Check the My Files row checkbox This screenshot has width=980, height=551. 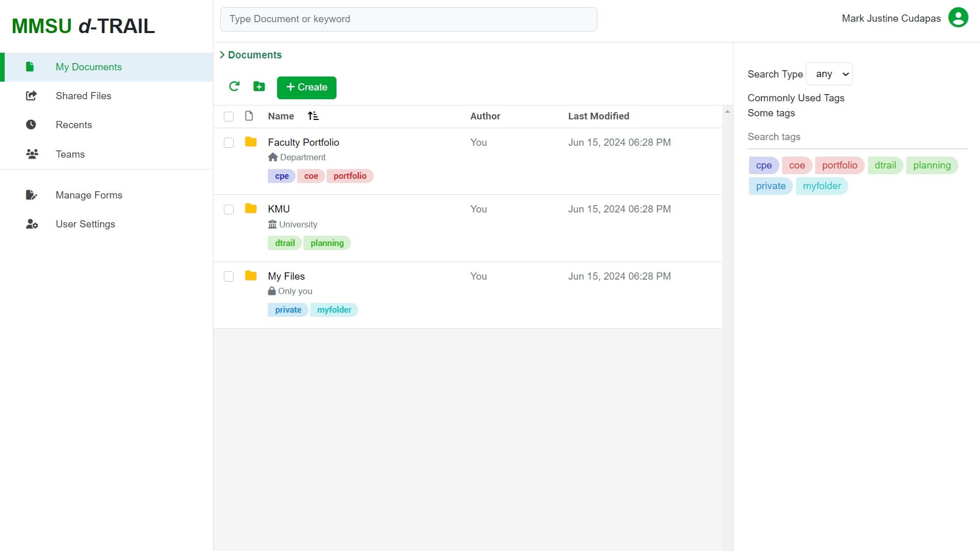pyautogui.click(x=228, y=277)
